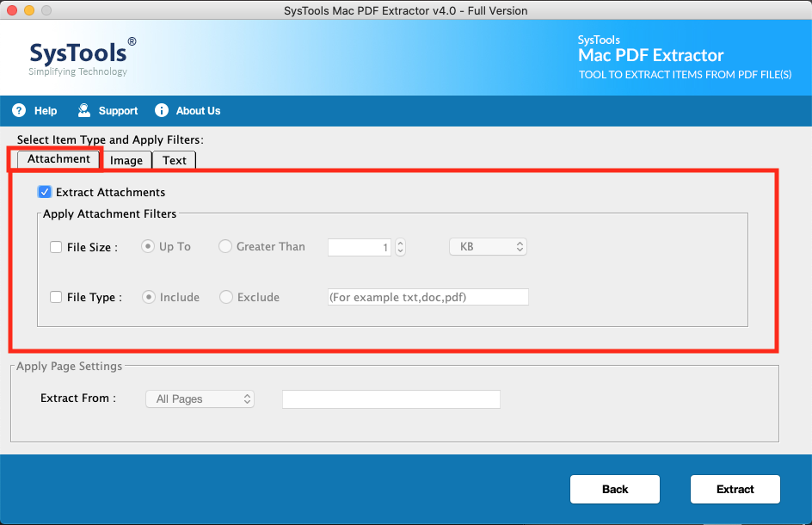Switch to the Text tab

174,160
